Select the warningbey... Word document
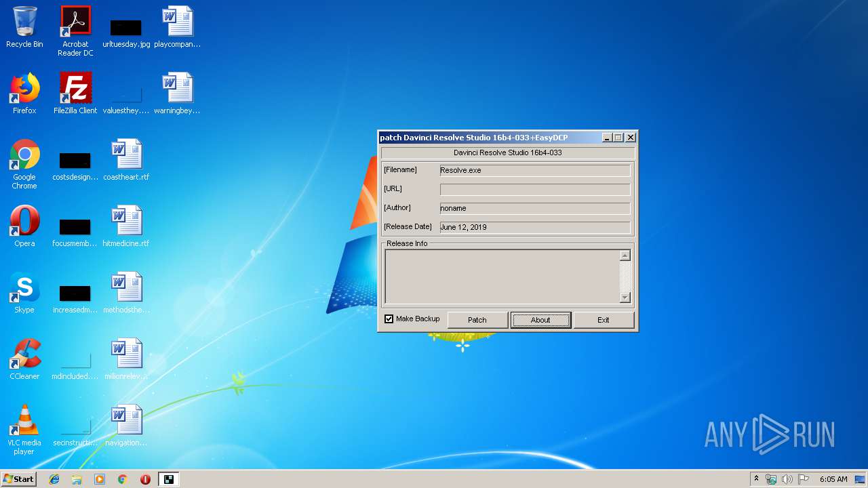Viewport: 868px width, 488px height. coord(178,94)
